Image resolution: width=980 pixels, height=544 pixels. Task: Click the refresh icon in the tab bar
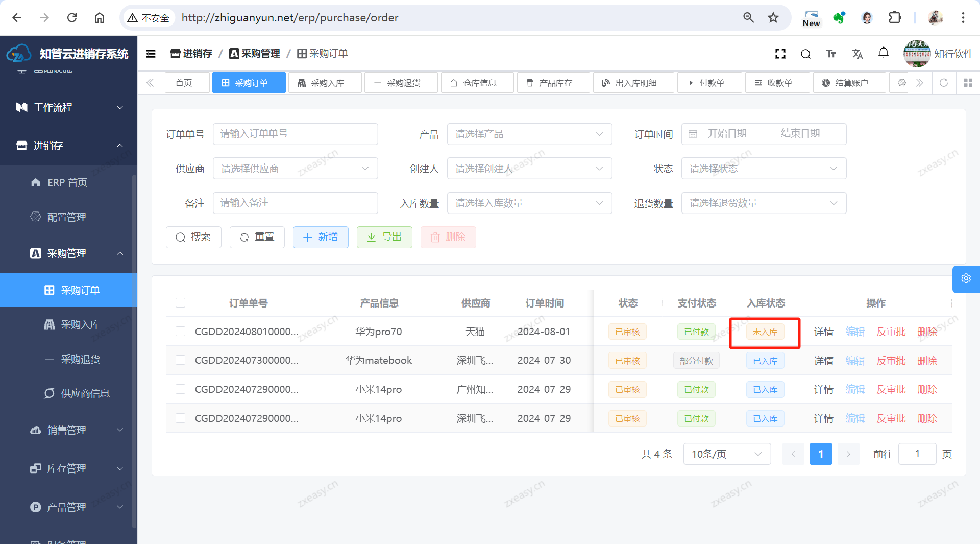click(944, 83)
